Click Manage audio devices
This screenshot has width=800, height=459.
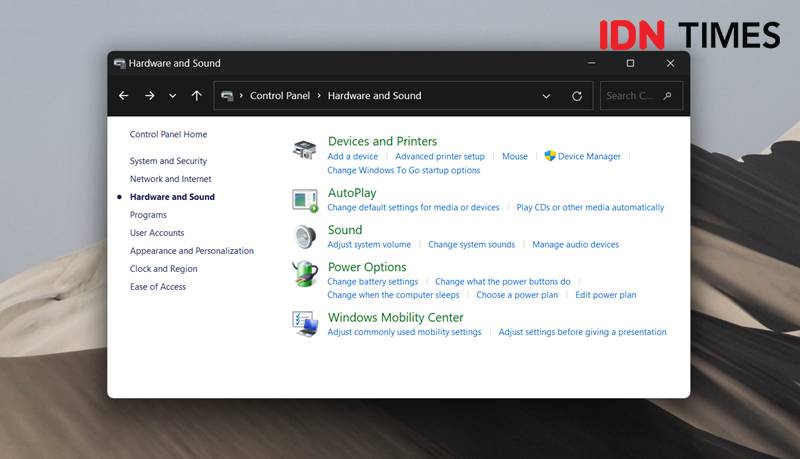[x=576, y=245]
